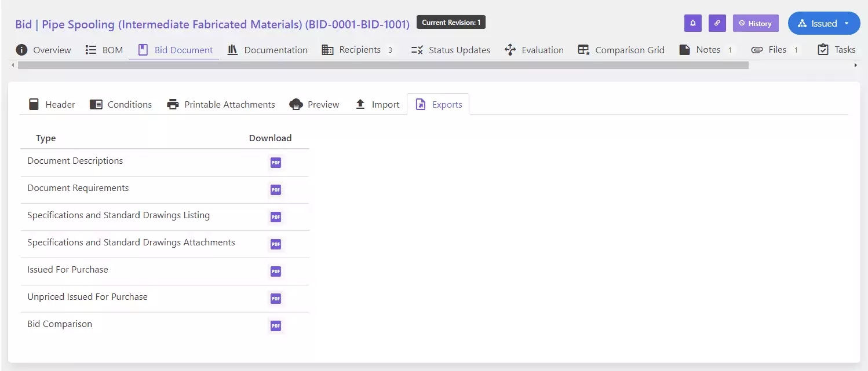Open the Evaluation tab

tap(534, 50)
